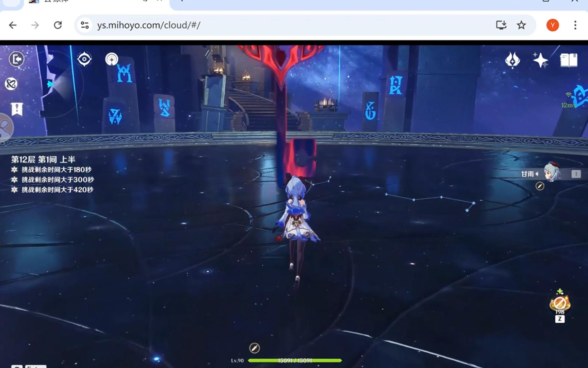Click the 第12层 第1间 上半 heading
Image resolution: width=588 pixels, height=368 pixels.
point(43,159)
